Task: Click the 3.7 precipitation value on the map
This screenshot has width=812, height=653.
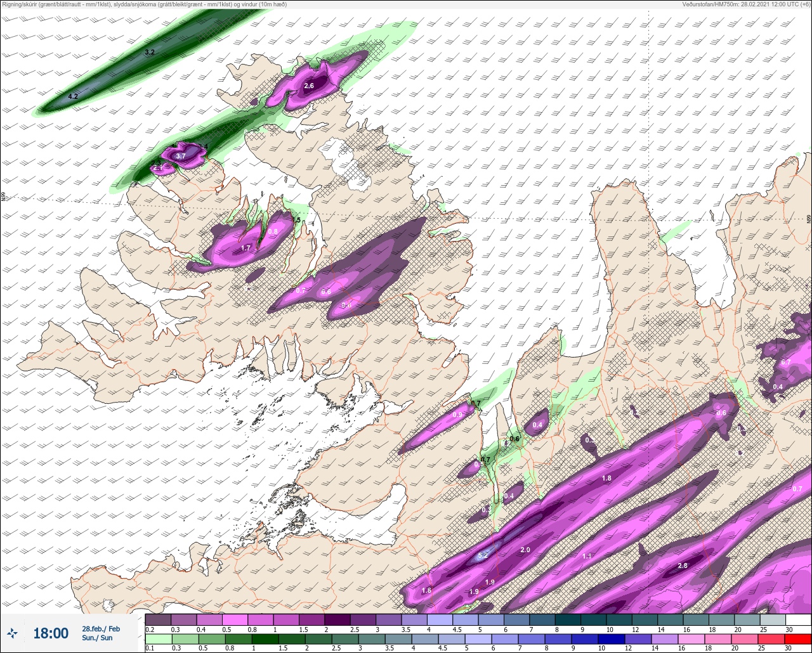Action: (181, 156)
